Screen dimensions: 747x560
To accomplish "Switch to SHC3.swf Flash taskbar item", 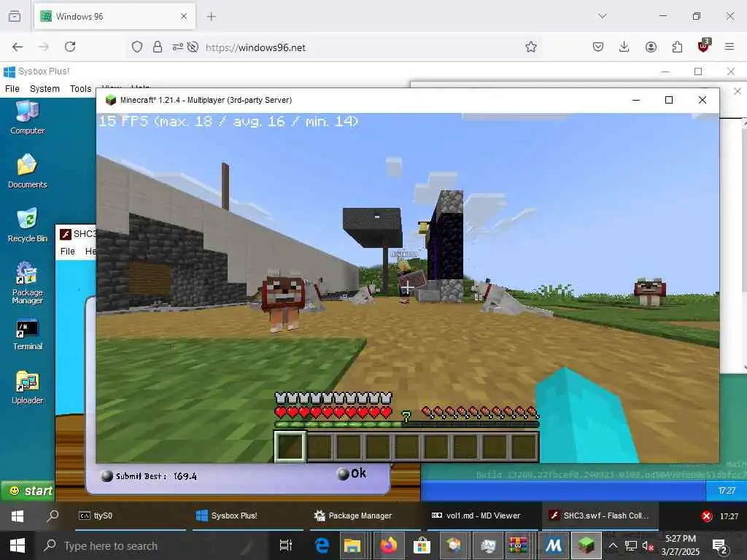I will (600, 516).
